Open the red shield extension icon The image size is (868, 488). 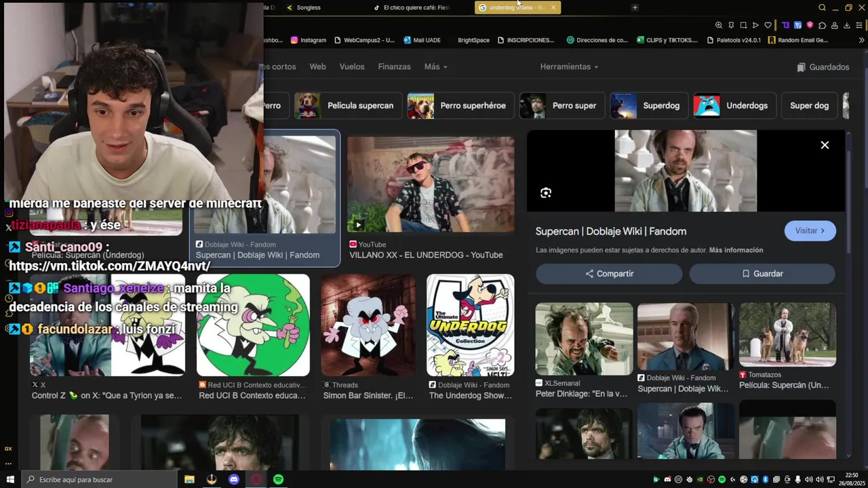(x=810, y=25)
